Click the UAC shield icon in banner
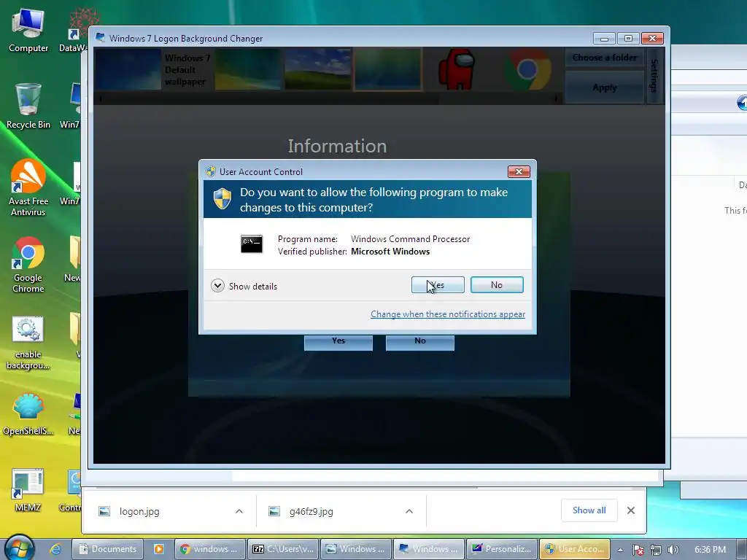This screenshot has height=560, width=747. [x=222, y=198]
